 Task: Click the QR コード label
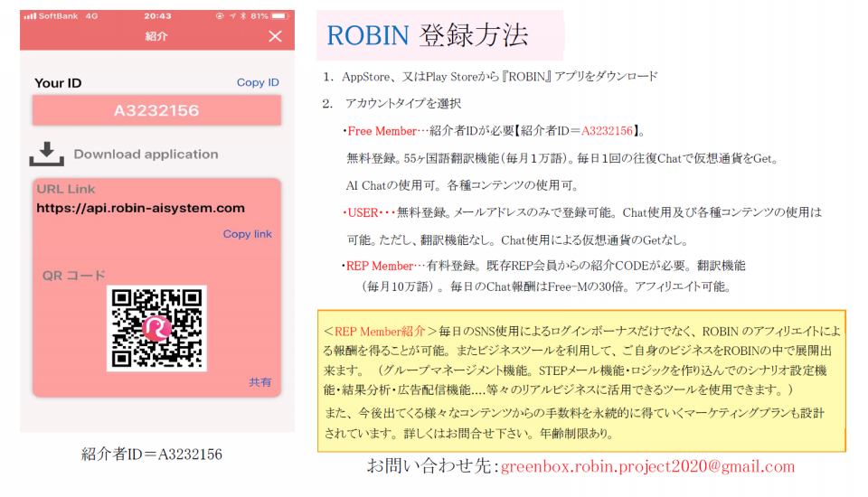(73, 275)
